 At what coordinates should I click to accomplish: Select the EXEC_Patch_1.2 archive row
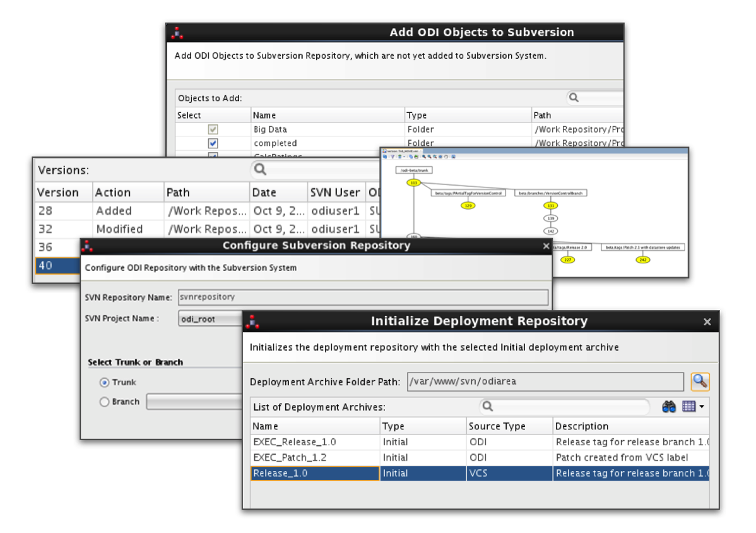(480, 457)
